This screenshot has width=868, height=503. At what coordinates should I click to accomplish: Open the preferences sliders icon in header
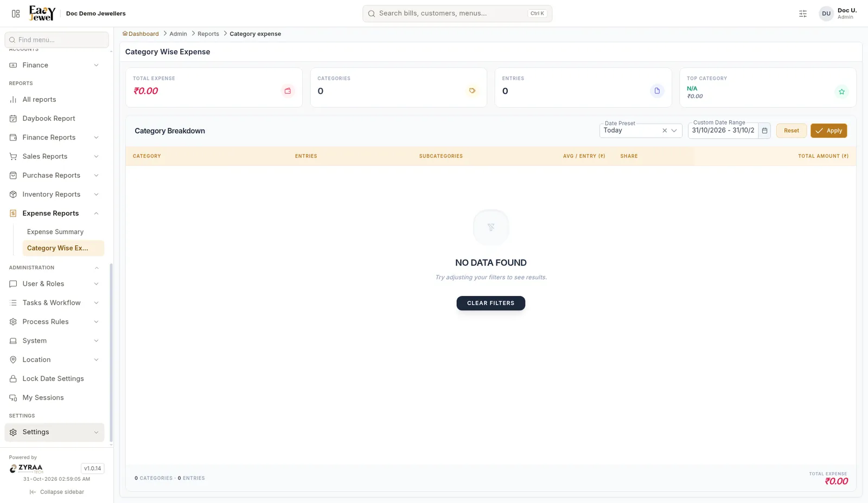(803, 14)
